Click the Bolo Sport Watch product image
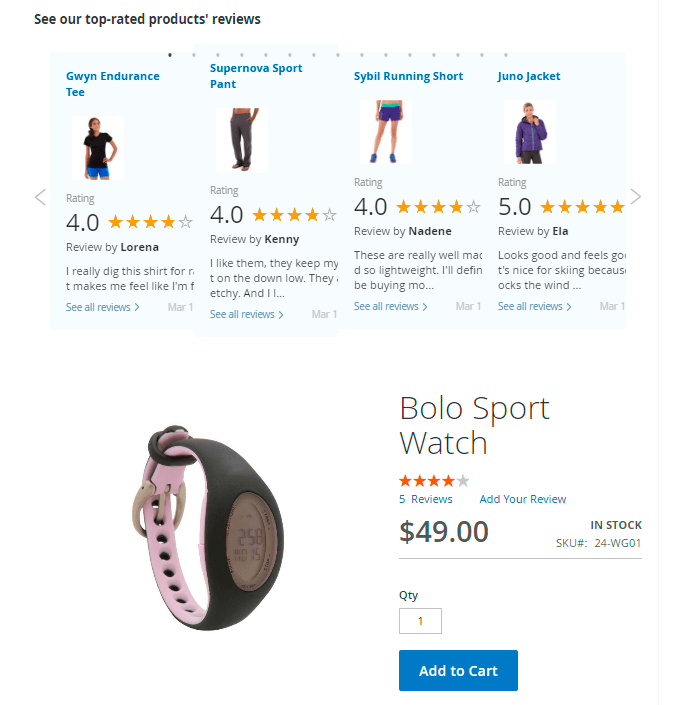 click(x=208, y=527)
